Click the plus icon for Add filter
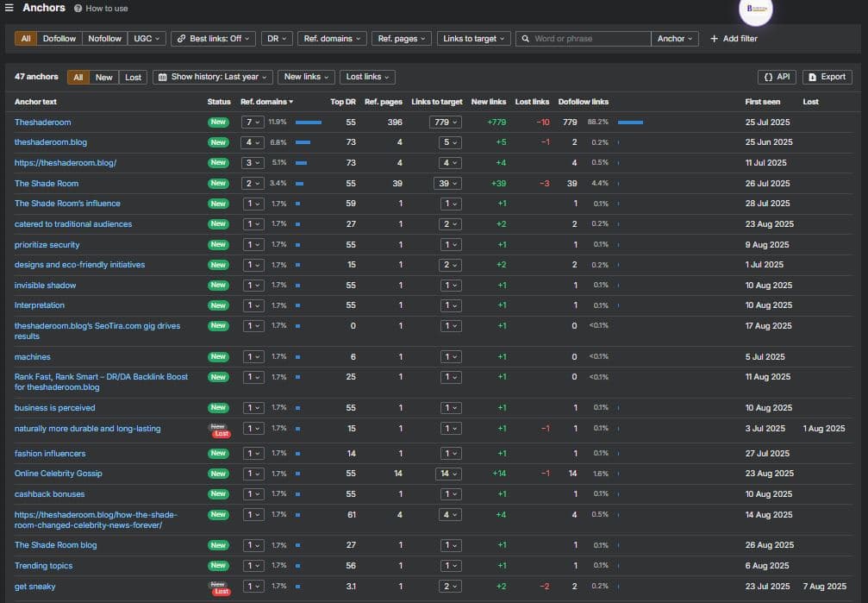Screen dimensions: 868x603 click(x=714, y=39)
